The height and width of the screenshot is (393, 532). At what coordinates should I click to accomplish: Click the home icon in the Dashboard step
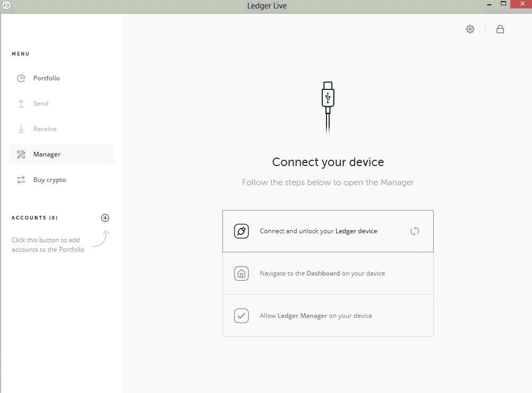[241, 273]
